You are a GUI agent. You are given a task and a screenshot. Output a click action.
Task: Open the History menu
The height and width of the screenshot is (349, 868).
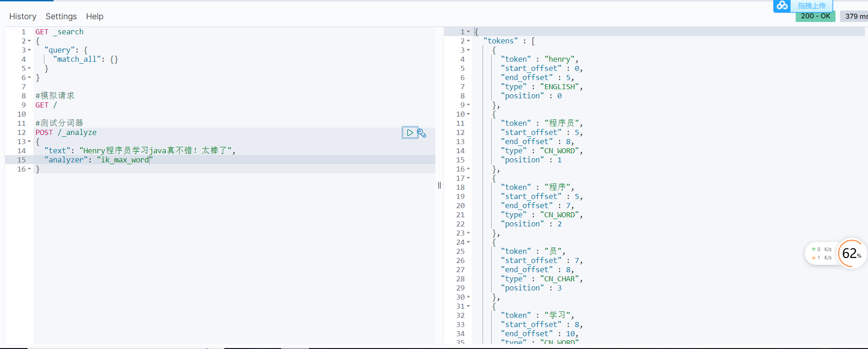click(x=22, y=16)
